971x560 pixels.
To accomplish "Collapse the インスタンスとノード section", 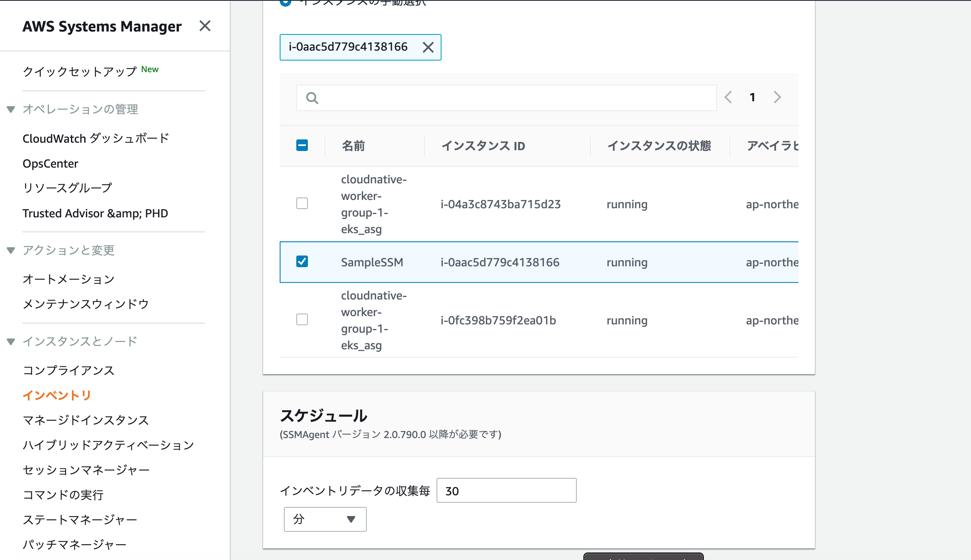I will pyautogui.click(x=11, y=342).
